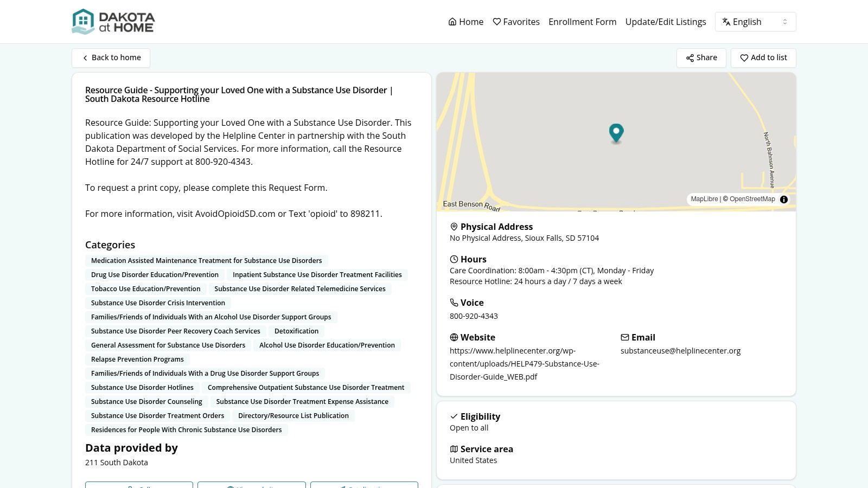This screenshot has width=868, height=488.
Task: Click the Share icon
Action: click(x=690, y=58)
